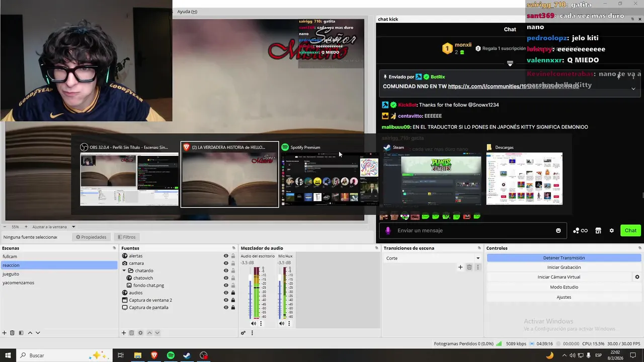Select the jueguito scene

(x=59, y=274)
